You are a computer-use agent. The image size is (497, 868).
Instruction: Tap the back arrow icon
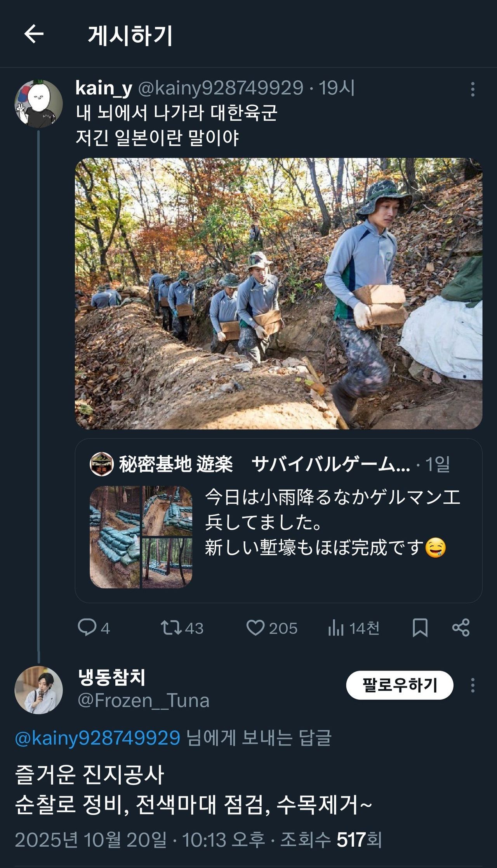34,34
